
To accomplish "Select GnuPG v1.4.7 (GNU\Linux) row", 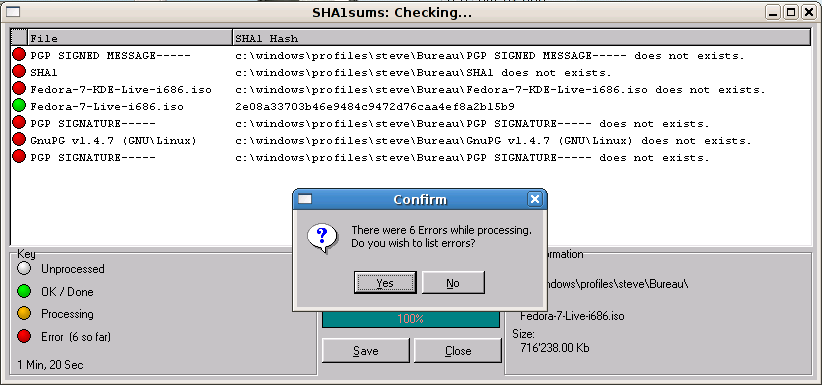I will pyautogui.click(x=114, y=141).
